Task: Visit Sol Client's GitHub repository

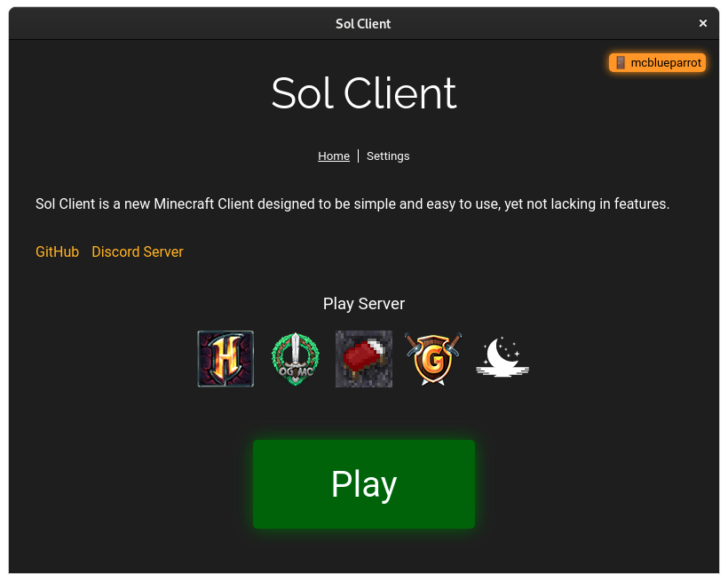Action: pos(57,251)
